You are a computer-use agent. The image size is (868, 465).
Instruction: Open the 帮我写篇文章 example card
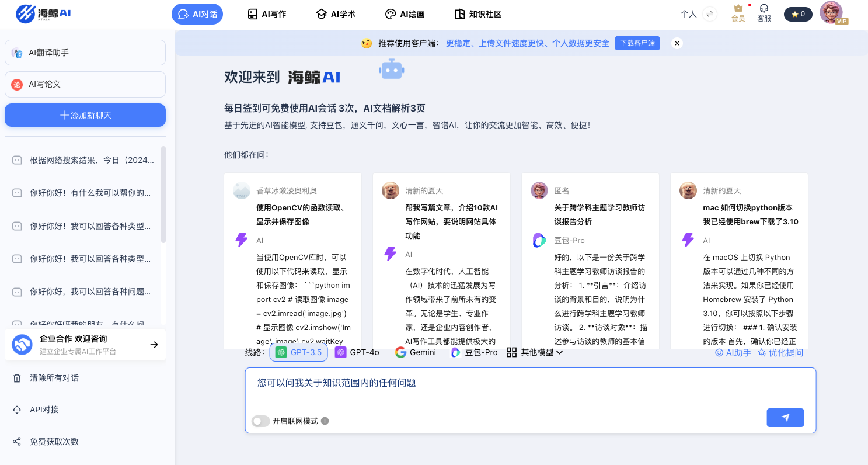[x=442, y=261]
